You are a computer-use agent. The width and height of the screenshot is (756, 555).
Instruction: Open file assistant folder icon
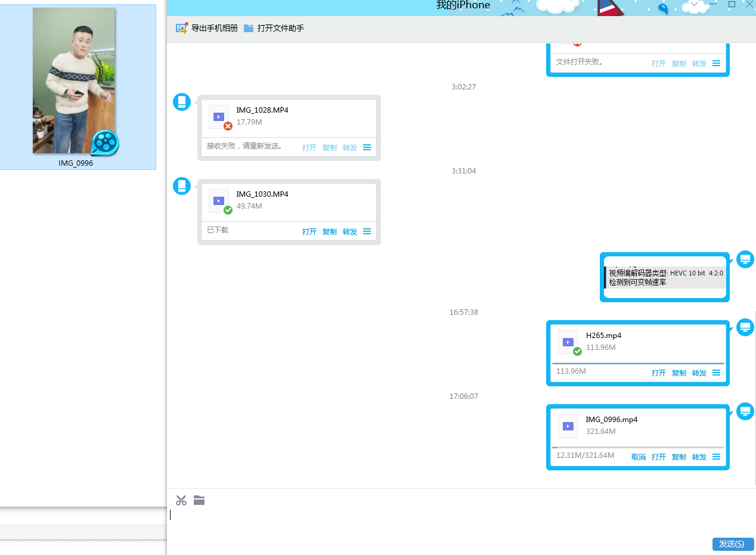pos(249,28)
